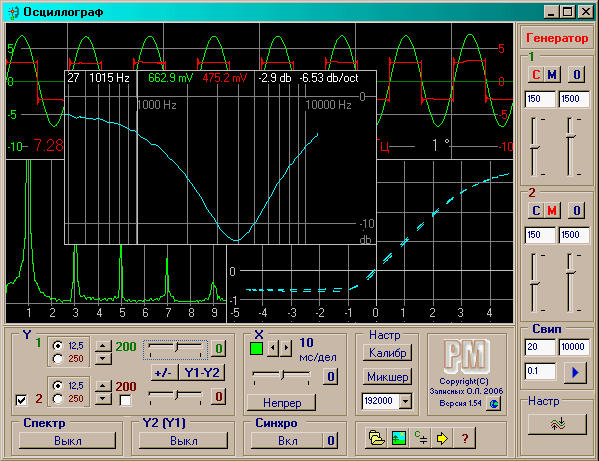599x461 pixels.
Task: Select 250 range for channel 1
Action: (x=58, y=359)
